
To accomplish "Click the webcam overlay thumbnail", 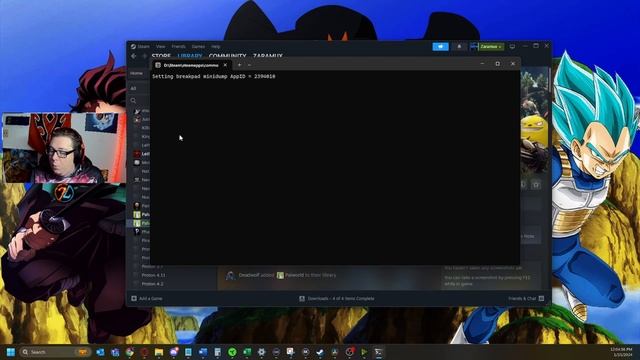I will 64,148.
